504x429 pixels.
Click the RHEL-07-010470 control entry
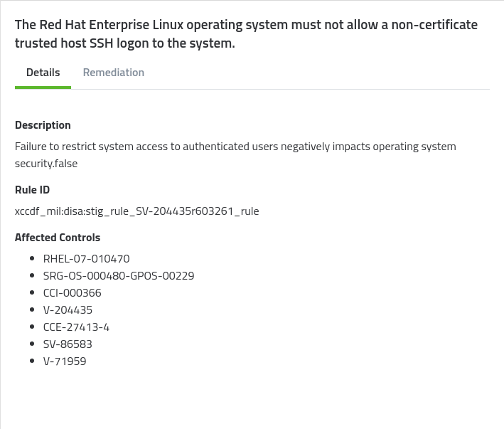(x=87, y=259)
